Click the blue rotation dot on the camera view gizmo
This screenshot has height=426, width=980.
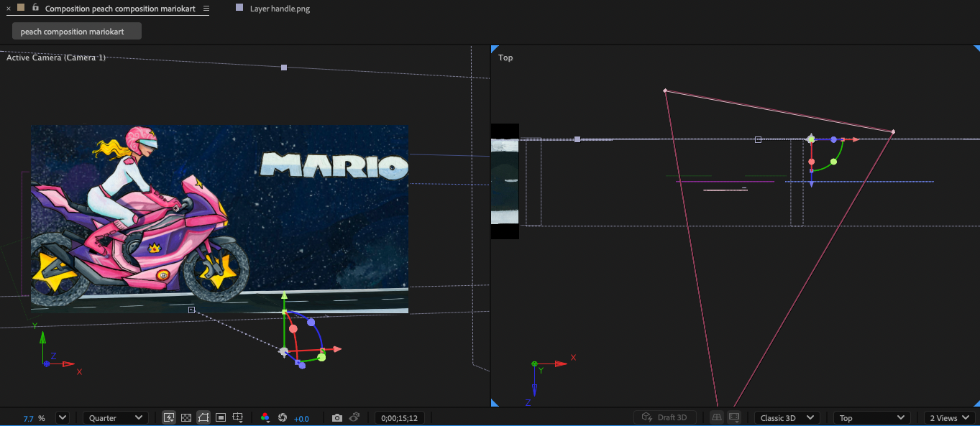[x=311, y=323]
